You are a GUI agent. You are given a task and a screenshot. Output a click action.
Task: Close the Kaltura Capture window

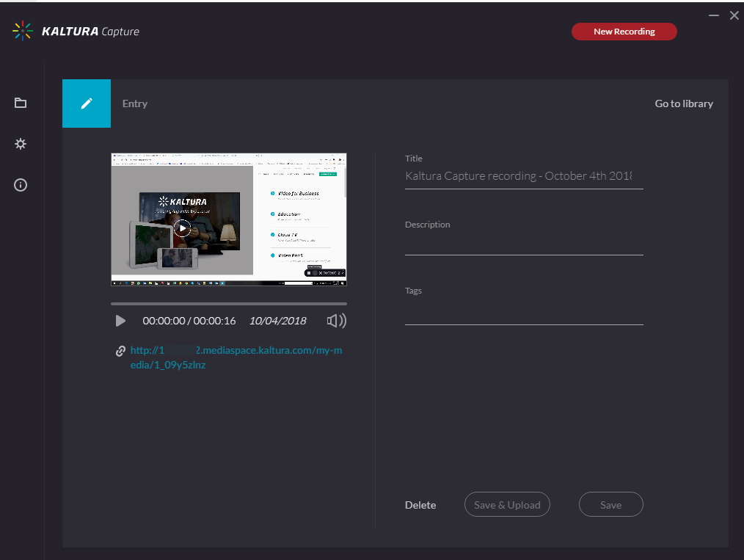[734, 15]
